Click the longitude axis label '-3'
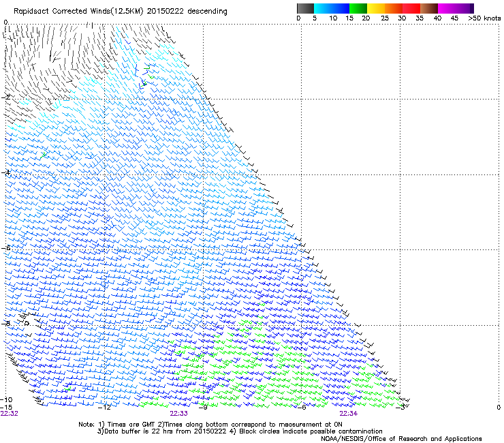The image size is (504, 443). coord(400,408)
